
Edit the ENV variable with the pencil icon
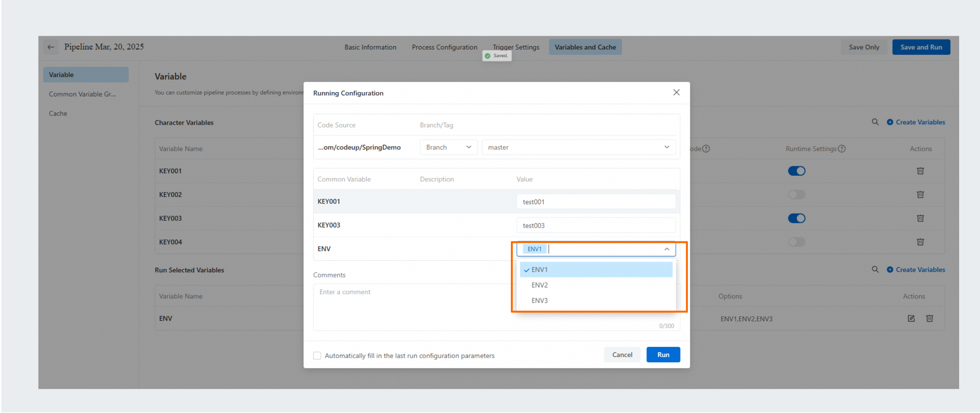tap(911, 318)
